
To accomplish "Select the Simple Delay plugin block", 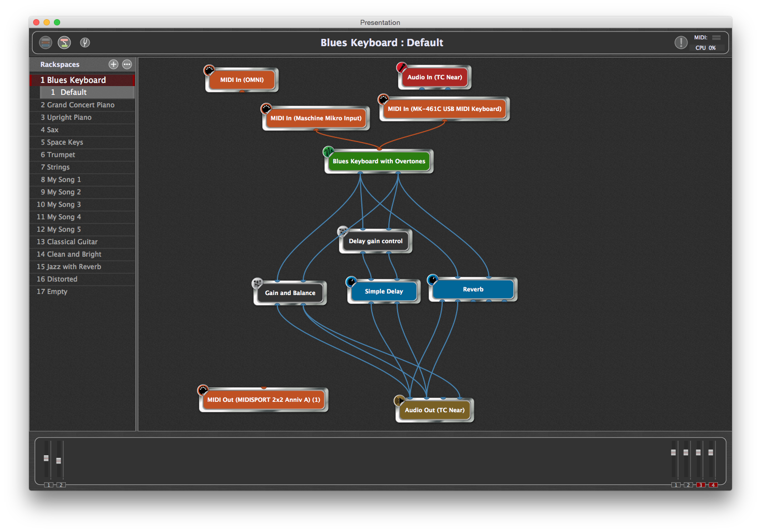I will (x=384, y=291).
